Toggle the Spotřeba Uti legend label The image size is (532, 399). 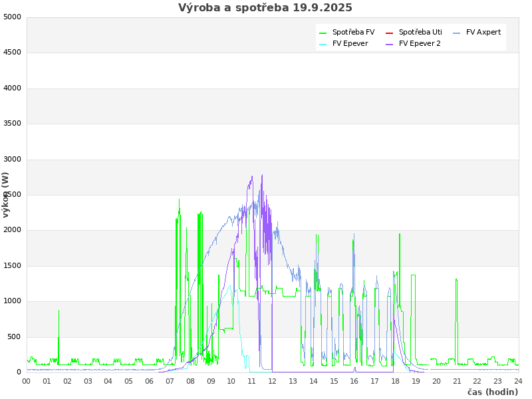pyautogui.click(x=420, y=32)
